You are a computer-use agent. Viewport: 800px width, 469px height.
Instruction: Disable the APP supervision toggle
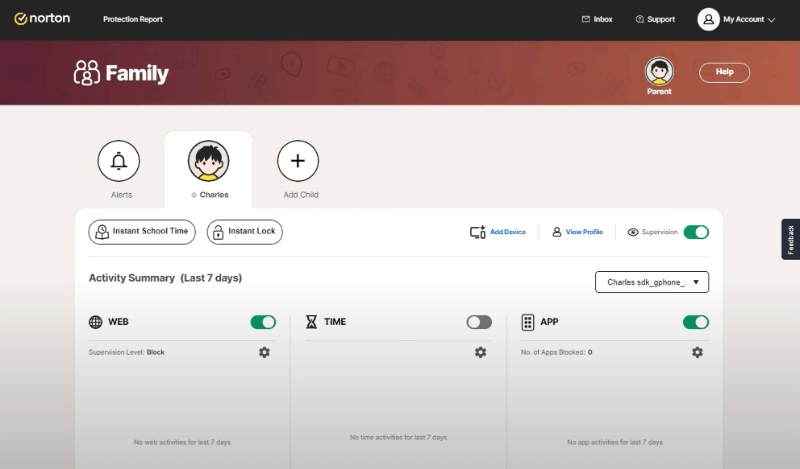(x=696, y=322)
